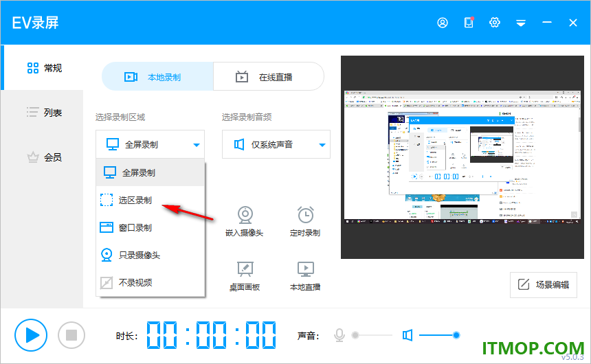Open the 本地直播 monitor icon
591x364 pixels.
305,269
